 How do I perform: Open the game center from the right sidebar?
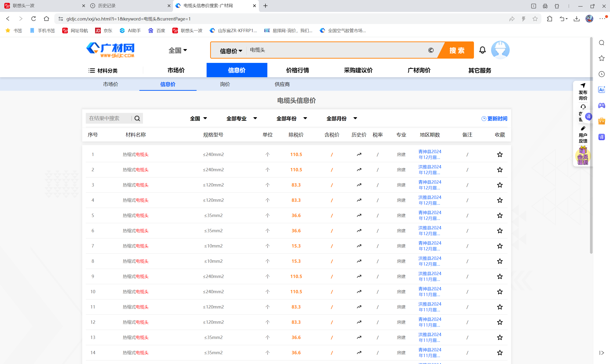[601, 106]
